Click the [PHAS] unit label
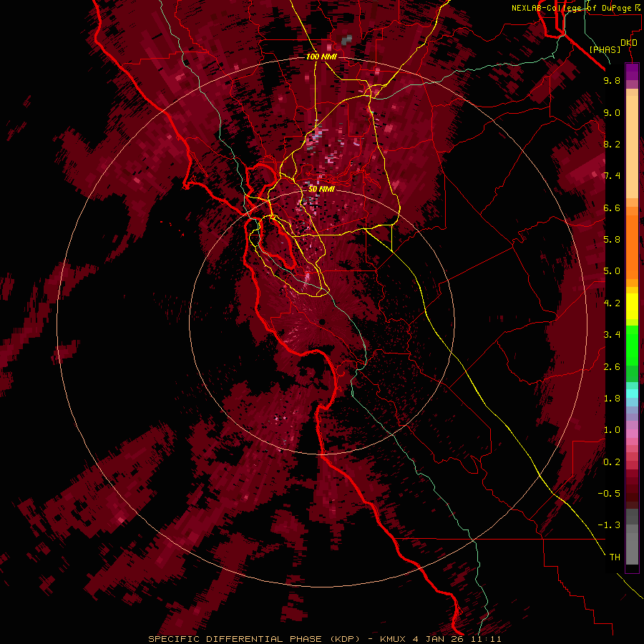This screenshot has width=644, height=644. (605, 49)
